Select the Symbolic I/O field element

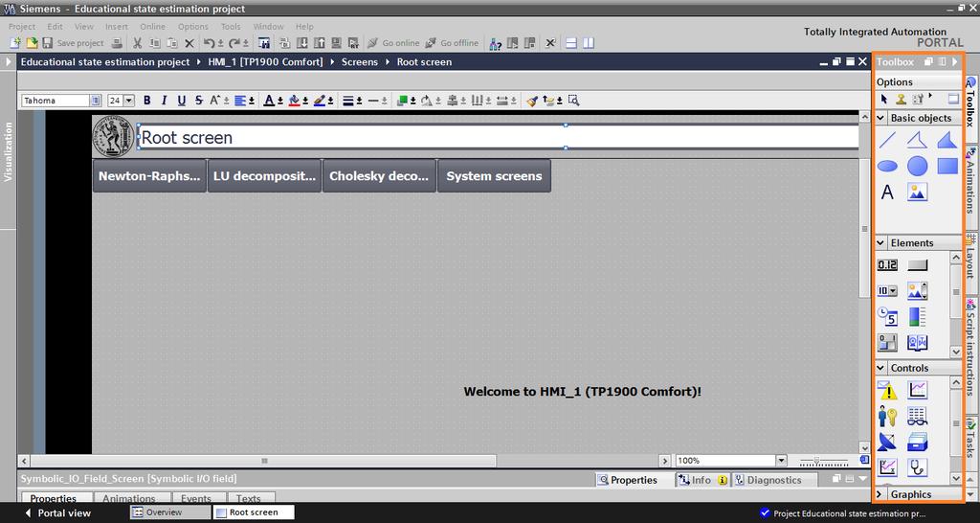coord(887,291)
